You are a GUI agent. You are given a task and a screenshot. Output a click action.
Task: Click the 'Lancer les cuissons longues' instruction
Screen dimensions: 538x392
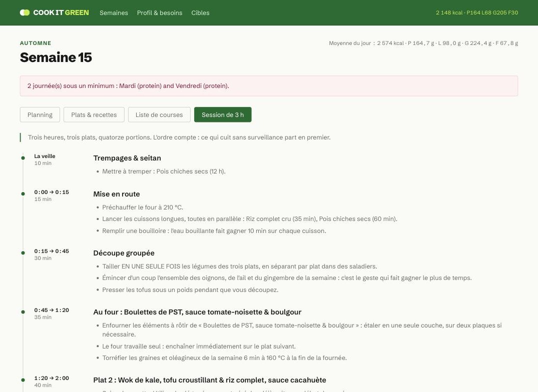click(250, 219)
